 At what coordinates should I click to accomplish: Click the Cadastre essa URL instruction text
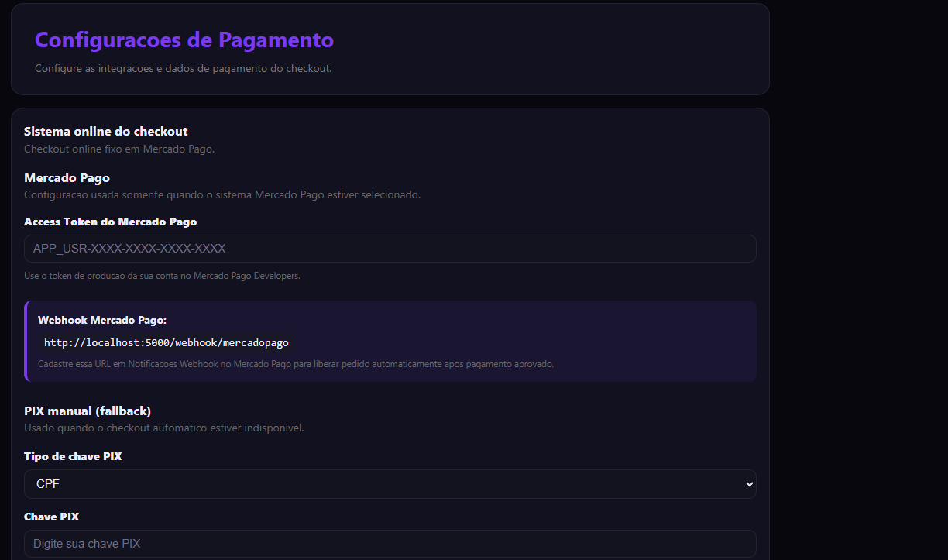296,364
